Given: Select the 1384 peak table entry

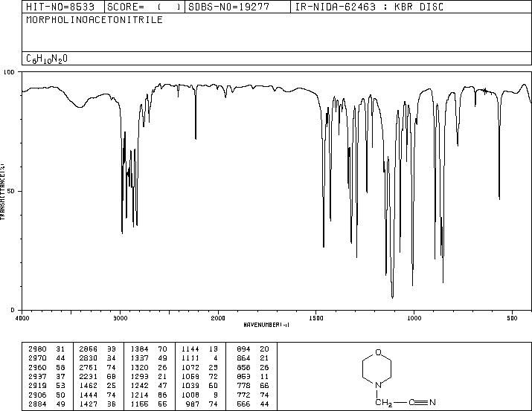Looking at the screenshot, I should [x=149, y=349].
